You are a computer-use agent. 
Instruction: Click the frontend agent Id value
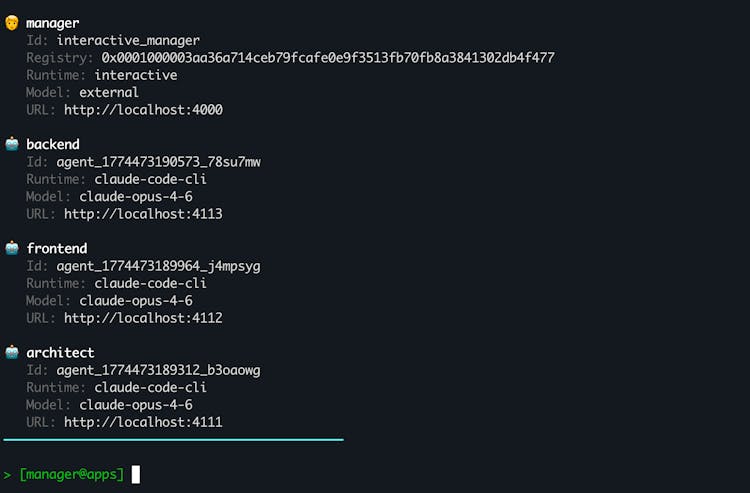158,266
